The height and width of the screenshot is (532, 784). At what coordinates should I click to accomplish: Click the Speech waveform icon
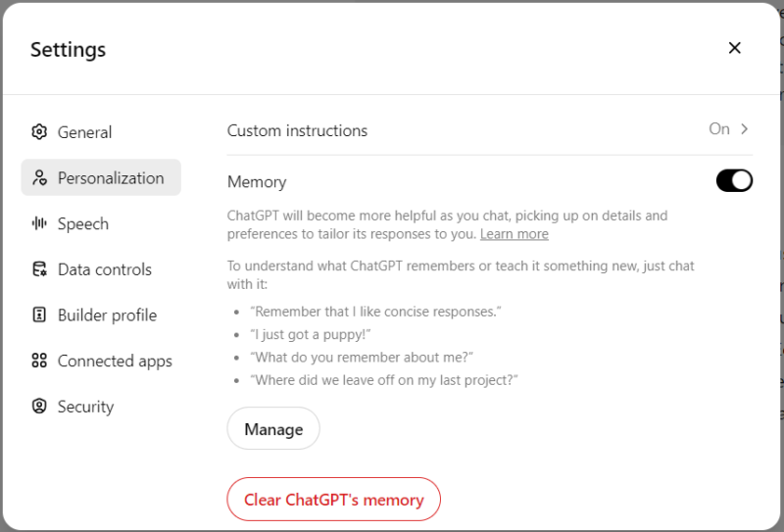(x=39, y=223)
